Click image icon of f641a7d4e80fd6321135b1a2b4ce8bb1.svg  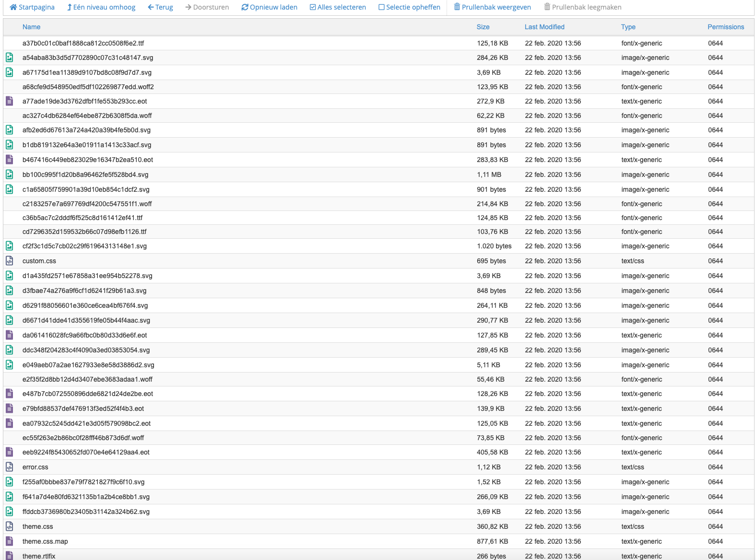tap(9, 497)
